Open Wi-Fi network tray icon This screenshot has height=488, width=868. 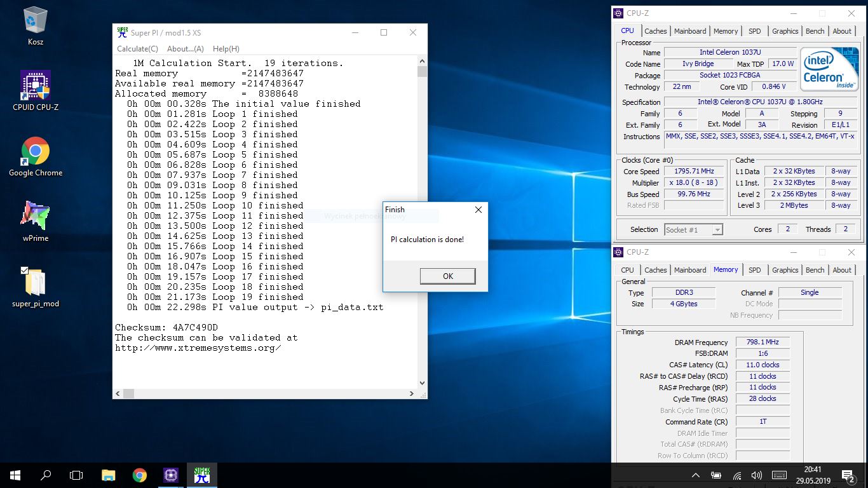(x=737, y=475)
